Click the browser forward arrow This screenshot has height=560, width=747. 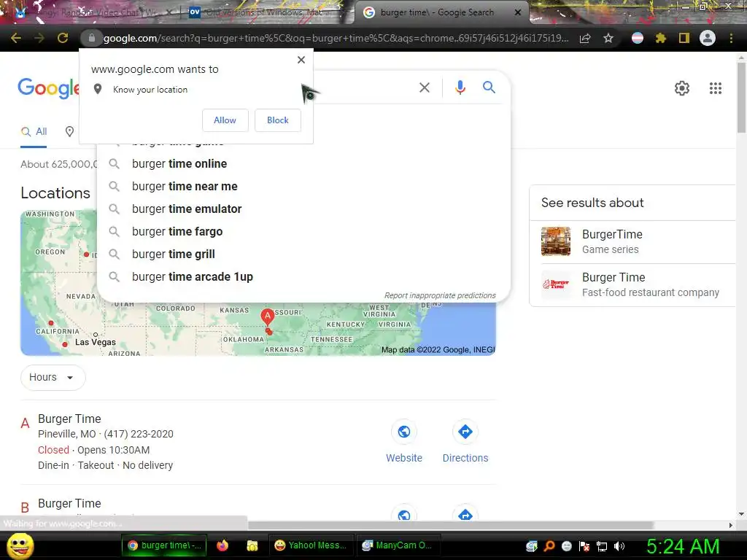[39, 38]
